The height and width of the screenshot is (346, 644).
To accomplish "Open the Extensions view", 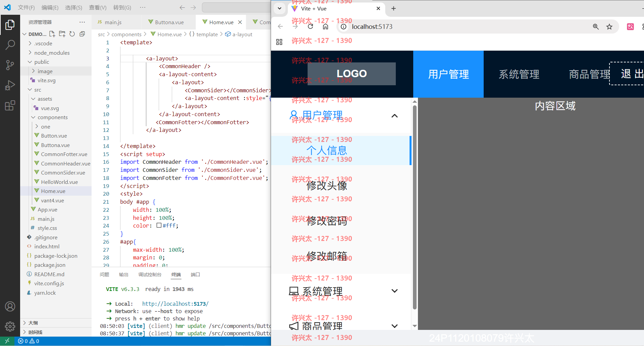I will (x=10, y=105).
